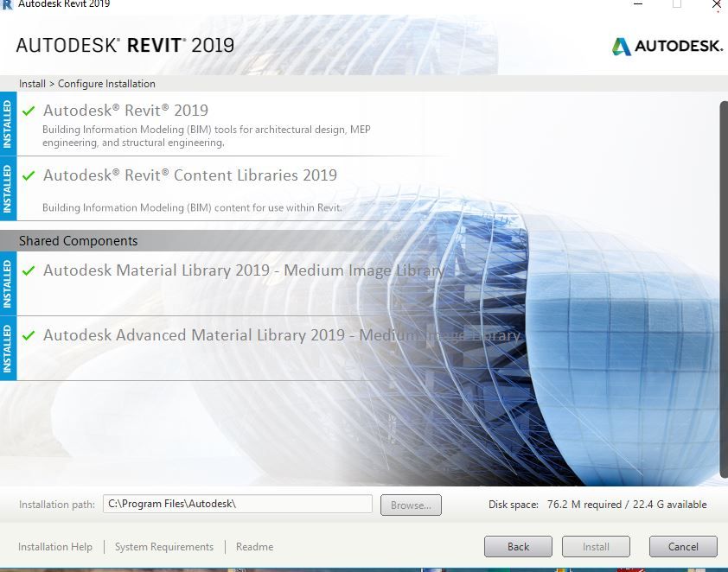The height and width of the screenshot is (572, 728).
Task: Click the vertical scrollbar on the right
Action: (x=724, y=289)
